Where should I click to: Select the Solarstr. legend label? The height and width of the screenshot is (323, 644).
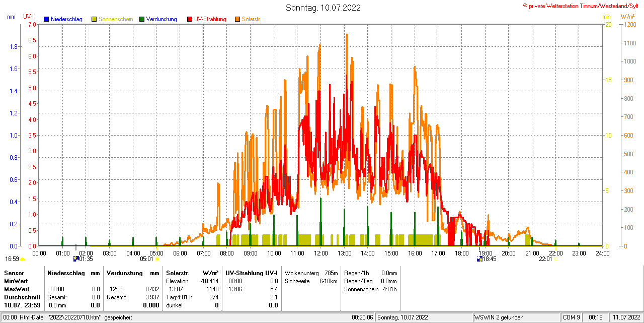pyautogui.click(x=252, y=19)
